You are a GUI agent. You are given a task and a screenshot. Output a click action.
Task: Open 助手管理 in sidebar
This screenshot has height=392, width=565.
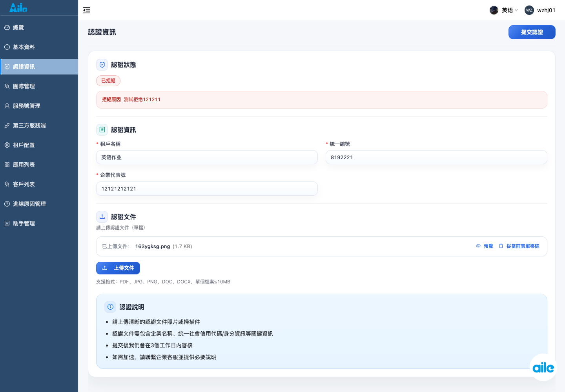pyautogui.click(x=39, y=223)
